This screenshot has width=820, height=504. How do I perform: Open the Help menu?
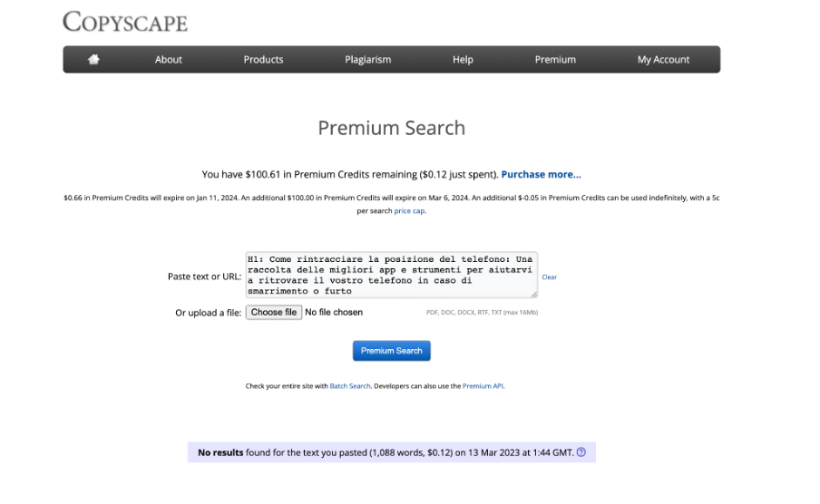[463, 60]
